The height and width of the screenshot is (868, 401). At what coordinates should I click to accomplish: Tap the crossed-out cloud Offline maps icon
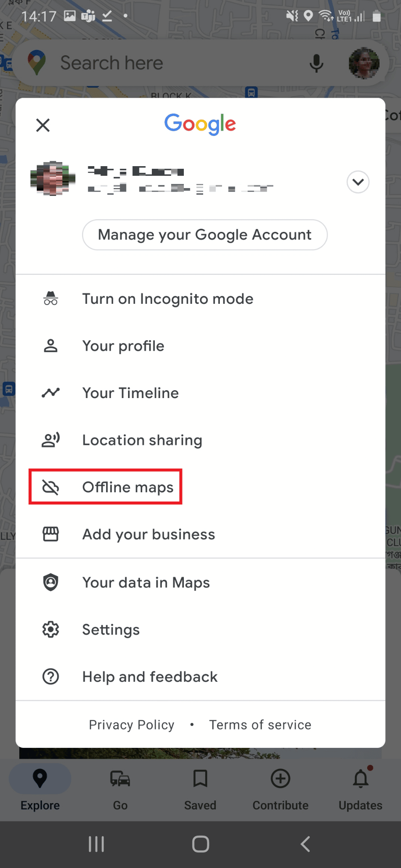(x=50, y=487)
